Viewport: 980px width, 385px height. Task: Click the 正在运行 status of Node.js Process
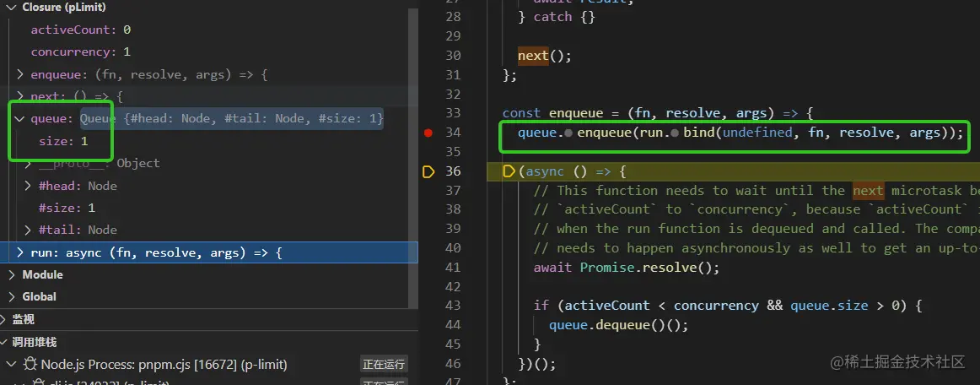pos(384,365)
